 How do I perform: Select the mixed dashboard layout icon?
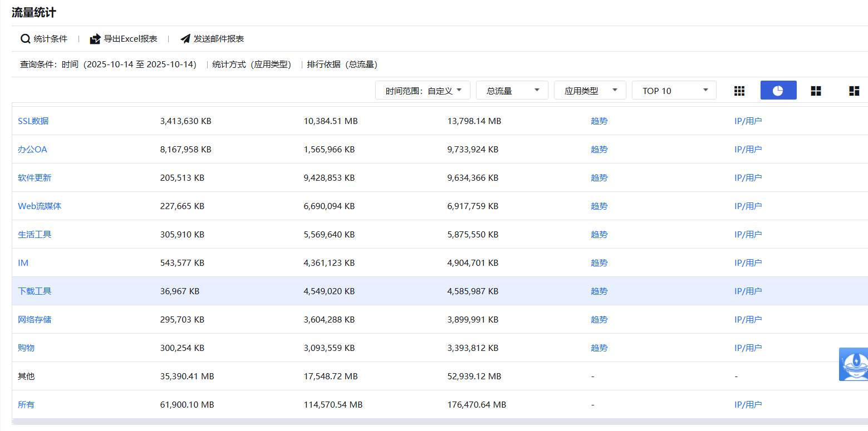coord(854,91)
